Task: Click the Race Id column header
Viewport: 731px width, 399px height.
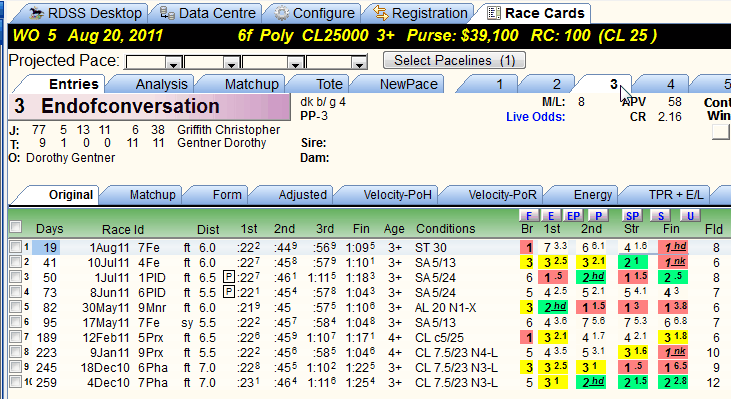Action: (123, 229)
